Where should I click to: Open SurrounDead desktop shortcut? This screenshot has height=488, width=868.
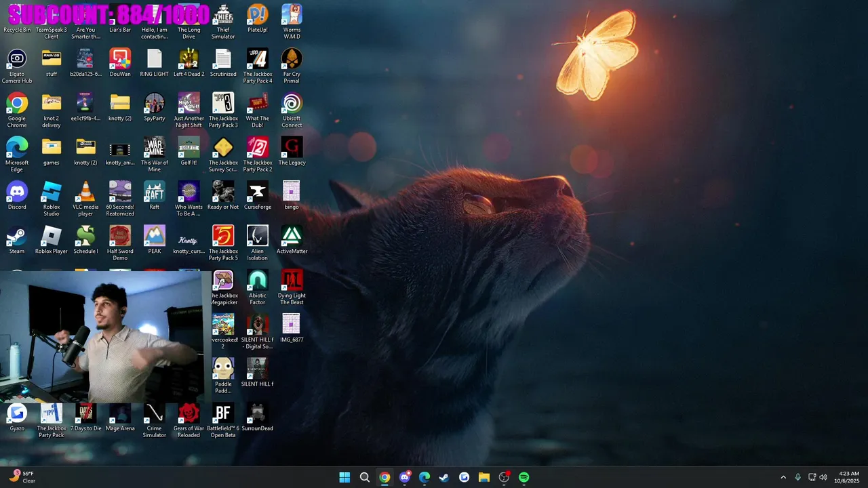[257, 417]
